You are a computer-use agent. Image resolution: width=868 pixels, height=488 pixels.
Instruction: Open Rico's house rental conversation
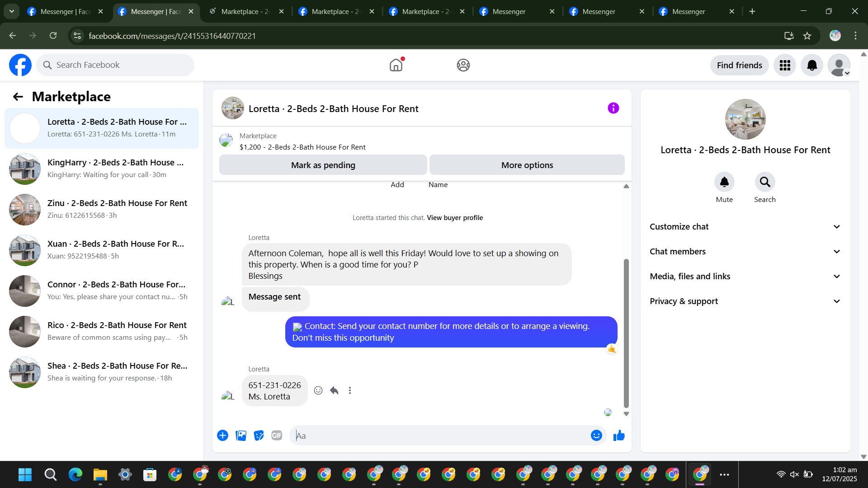coord(102,331)
